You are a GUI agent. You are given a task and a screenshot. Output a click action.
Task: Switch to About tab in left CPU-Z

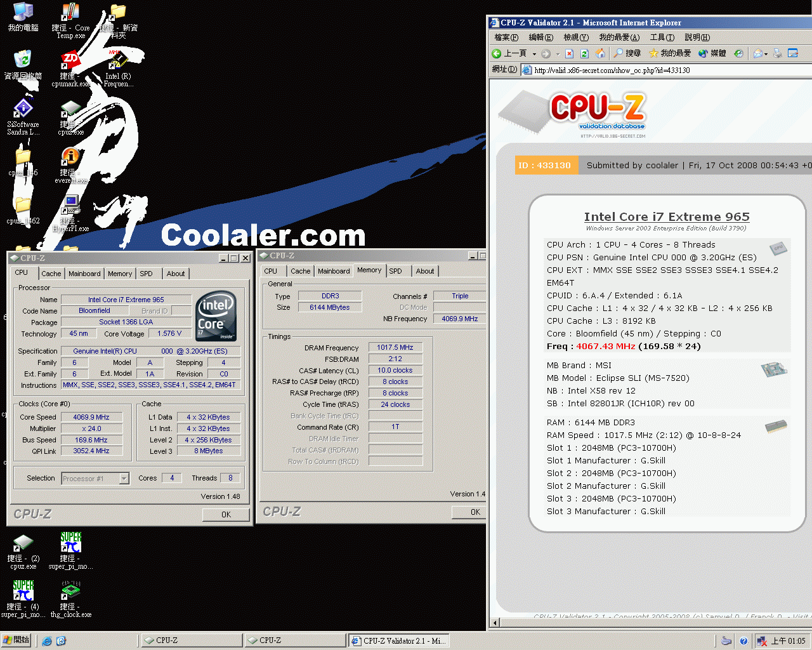coord(176,274)
